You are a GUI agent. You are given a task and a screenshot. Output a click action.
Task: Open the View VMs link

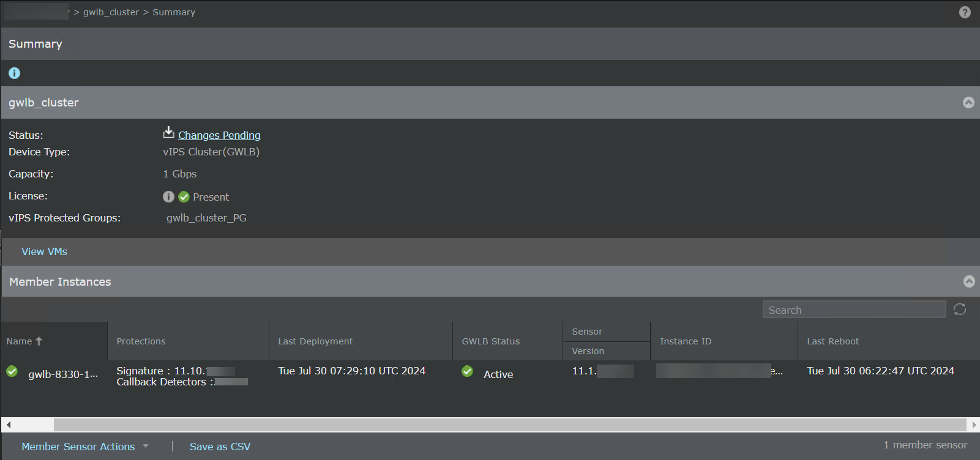[x=45, y=251]
